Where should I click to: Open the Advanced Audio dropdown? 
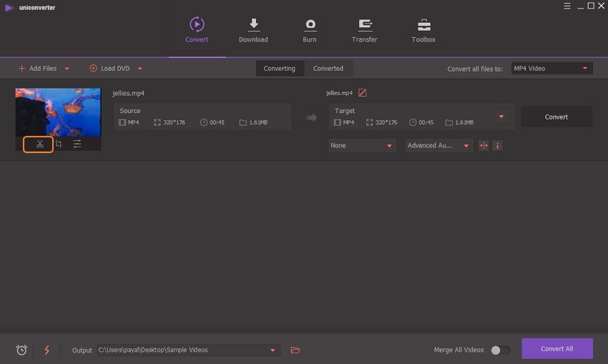[438, 145]
